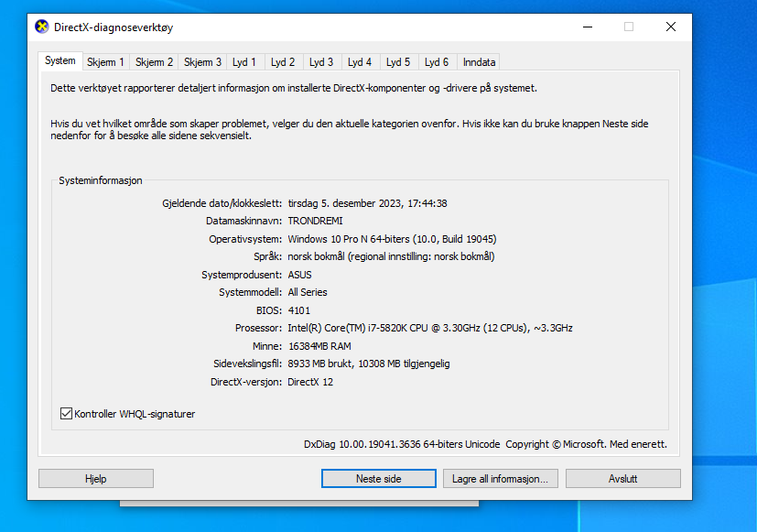
Task: Click the Systeminformasjon group label
Action: tap(101, 180)
